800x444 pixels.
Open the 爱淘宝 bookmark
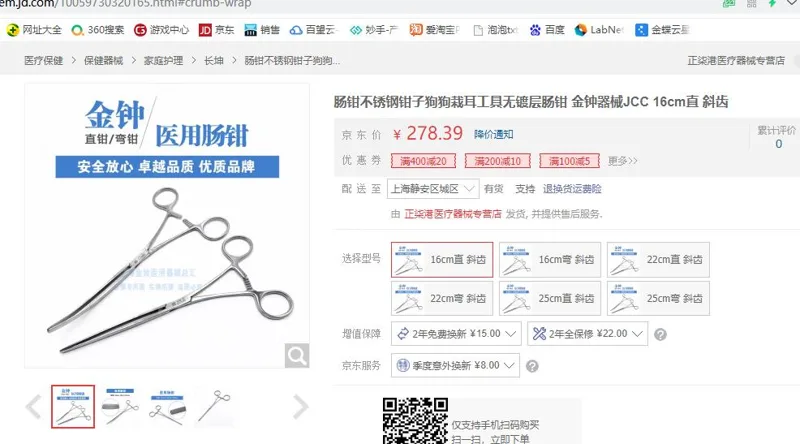(x=434, y=30)
